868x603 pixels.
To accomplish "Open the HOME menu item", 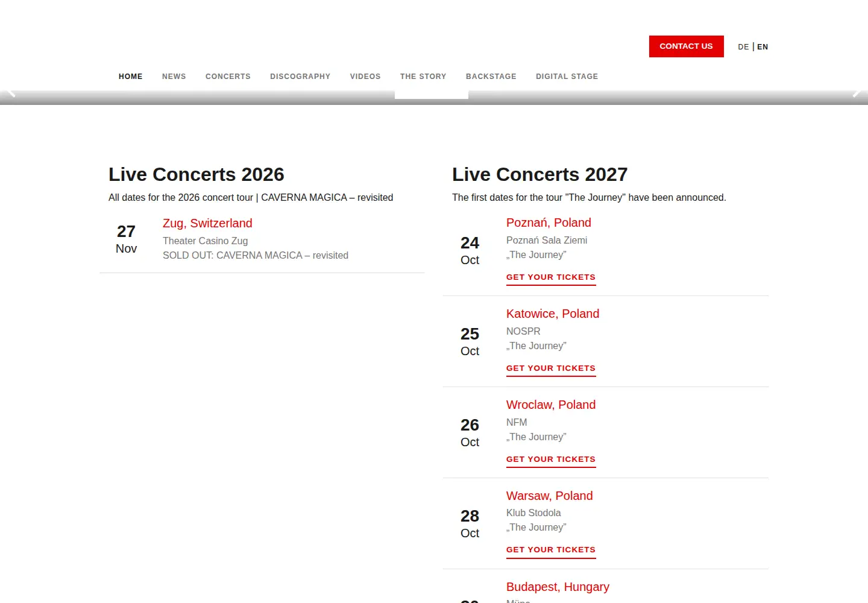I will (x=131, y=77).
